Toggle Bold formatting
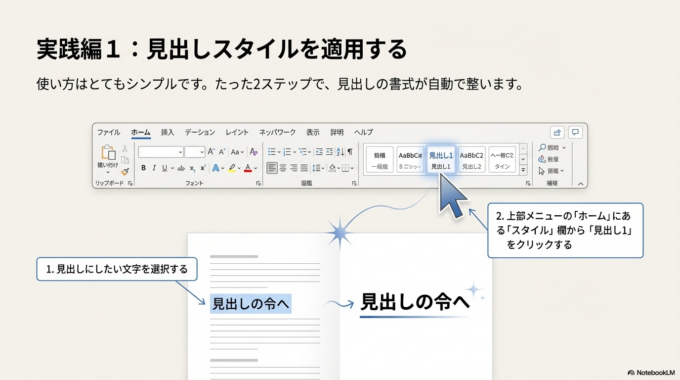Image resolution: width=680 pixels, height=380 pixels. [144, 168]
